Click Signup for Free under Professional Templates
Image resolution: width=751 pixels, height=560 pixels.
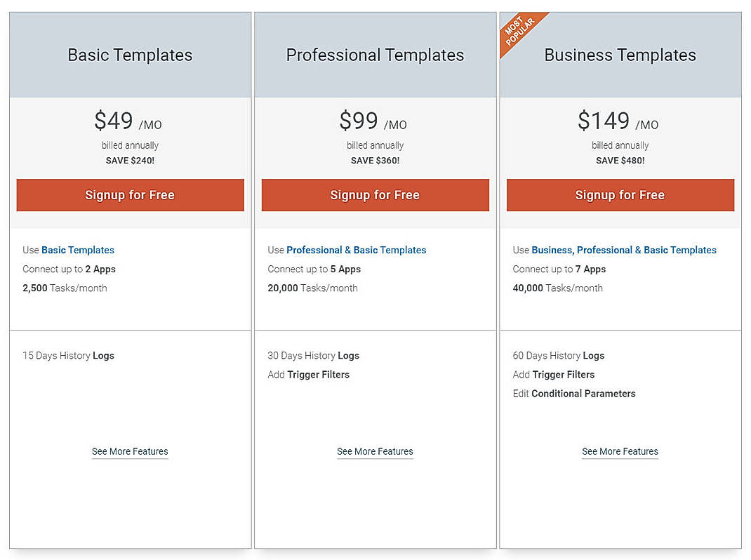pyautogui.click(x=375, y=195)
